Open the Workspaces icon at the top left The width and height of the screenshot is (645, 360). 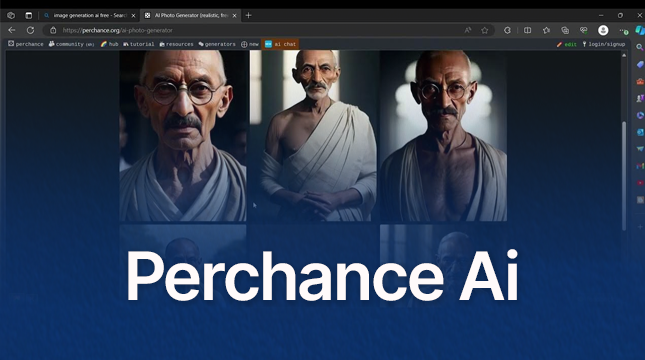pyautogui.click(x=11, y=15)
